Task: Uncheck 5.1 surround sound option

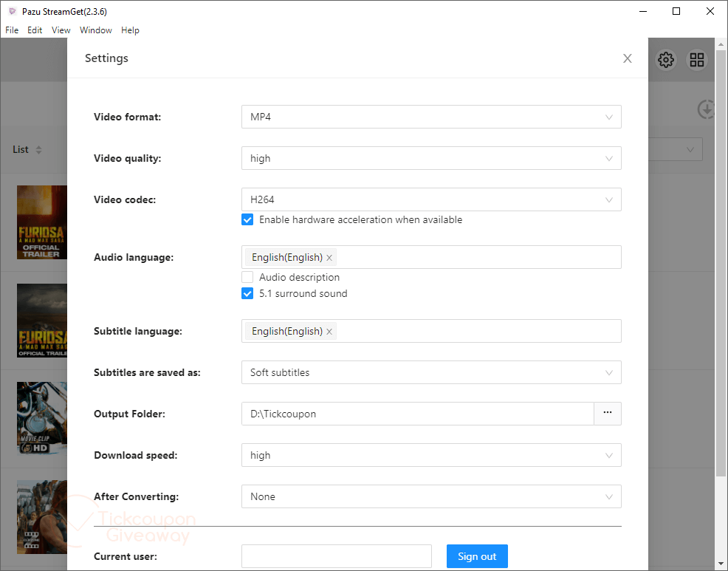Action: [x=247, y=293]
